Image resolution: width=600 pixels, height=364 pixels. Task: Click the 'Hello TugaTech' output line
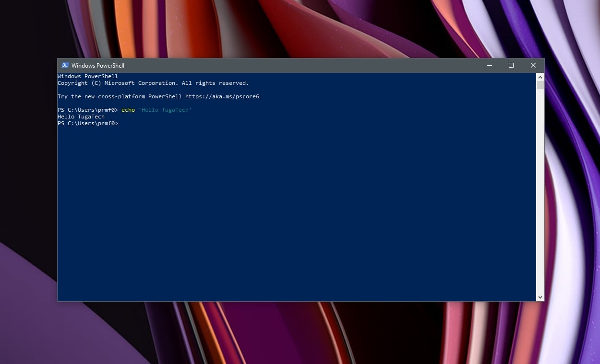click(81, 117)
